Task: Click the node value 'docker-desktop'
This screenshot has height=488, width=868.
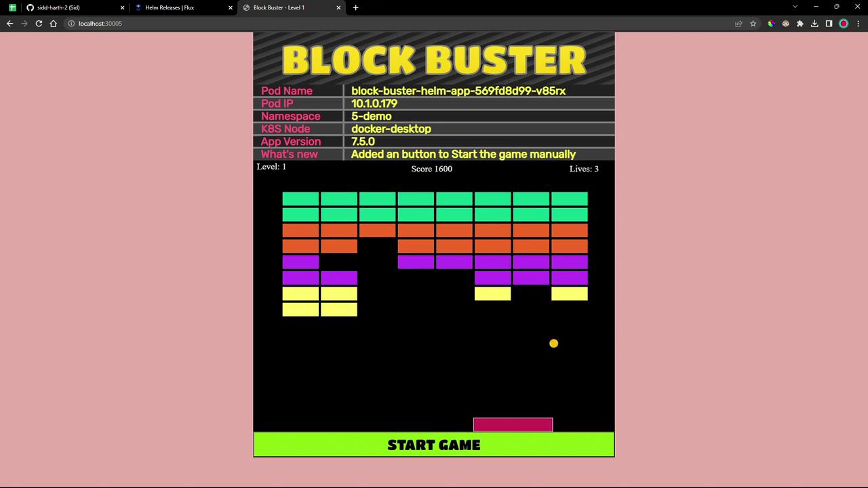Action: click(x=391, y=129)
